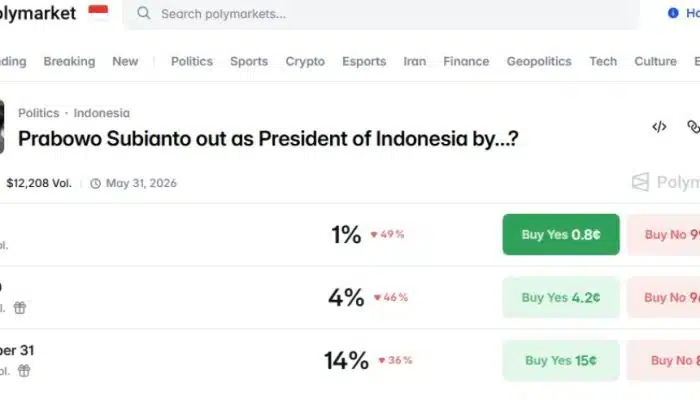
Task: Click the market thumbnail image beside title
Action: pos(2,127)
